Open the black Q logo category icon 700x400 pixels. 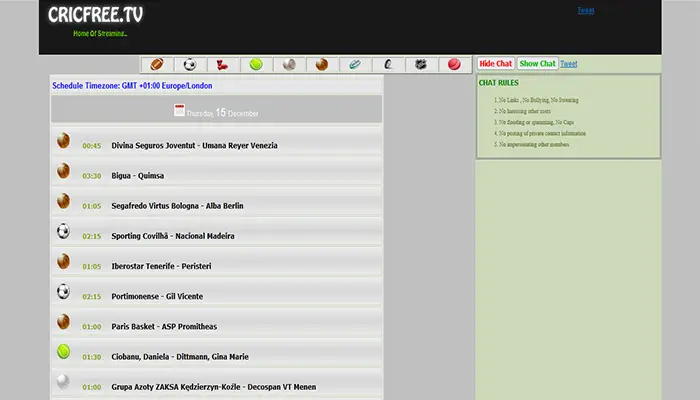click(x=388, y=64)
